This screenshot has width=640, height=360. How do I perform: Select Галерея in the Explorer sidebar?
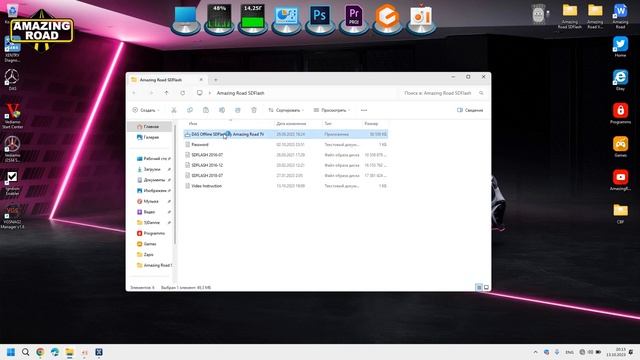pyautogui.click(x=150, y=137)
